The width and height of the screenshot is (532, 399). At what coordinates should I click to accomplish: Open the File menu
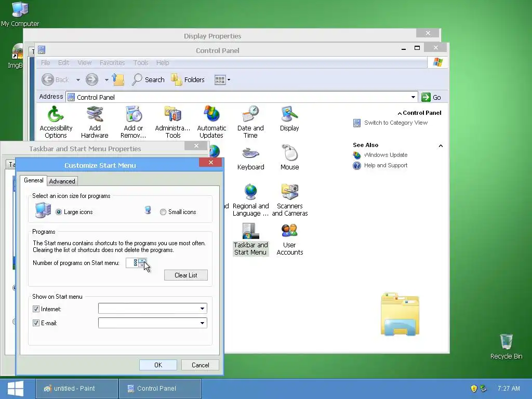pos(46,63)
